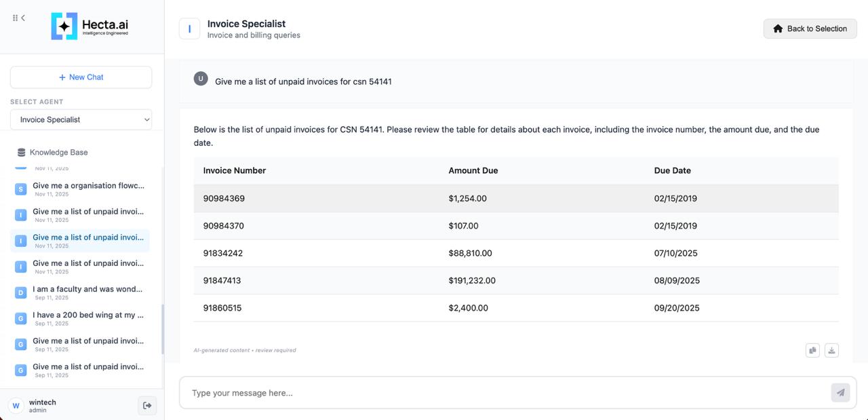Viewport: 868px width, 420px height.
Task: Click the wintech user avatar
Action: 16,406
